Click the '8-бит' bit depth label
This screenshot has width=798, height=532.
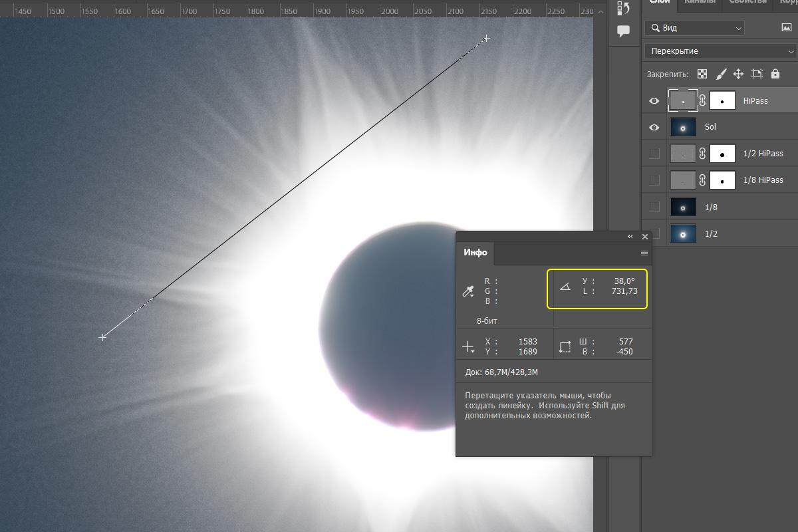click(487, 321)
